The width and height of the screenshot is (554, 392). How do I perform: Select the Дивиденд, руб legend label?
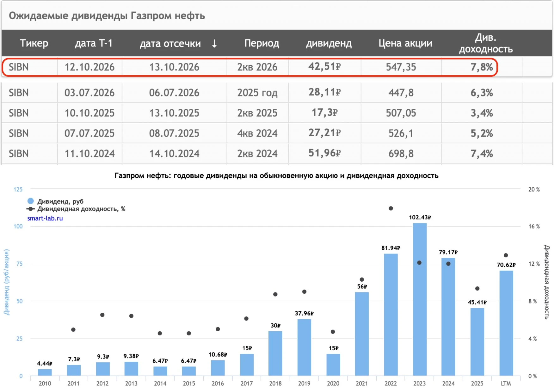tap(60, 201)
